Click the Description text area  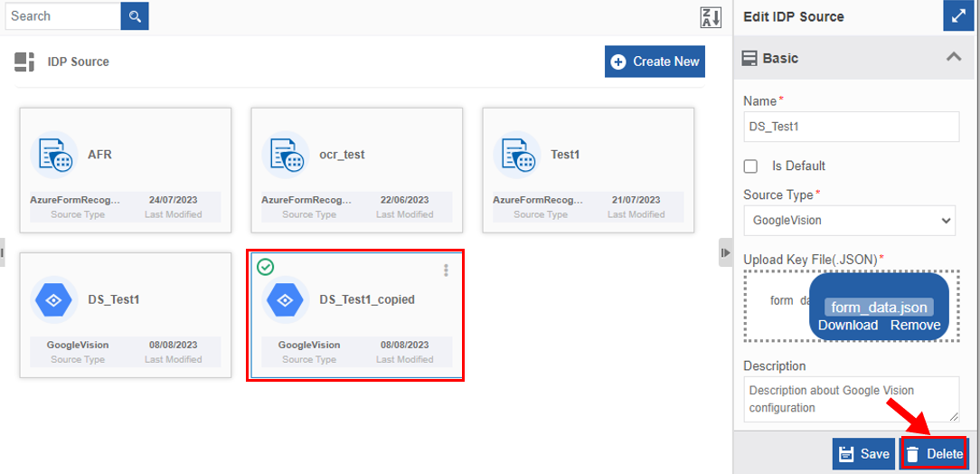[x=852, y=399]
